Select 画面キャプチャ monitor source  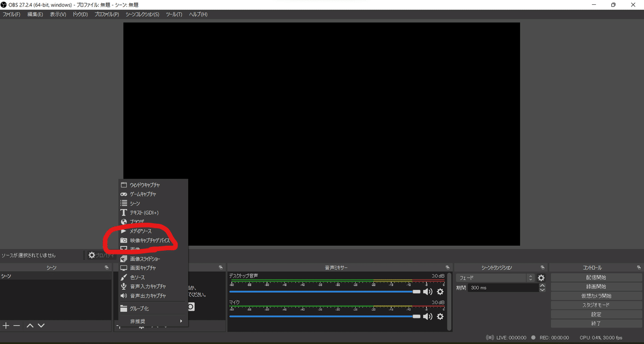pyautogui.click(x=153, y=268)
